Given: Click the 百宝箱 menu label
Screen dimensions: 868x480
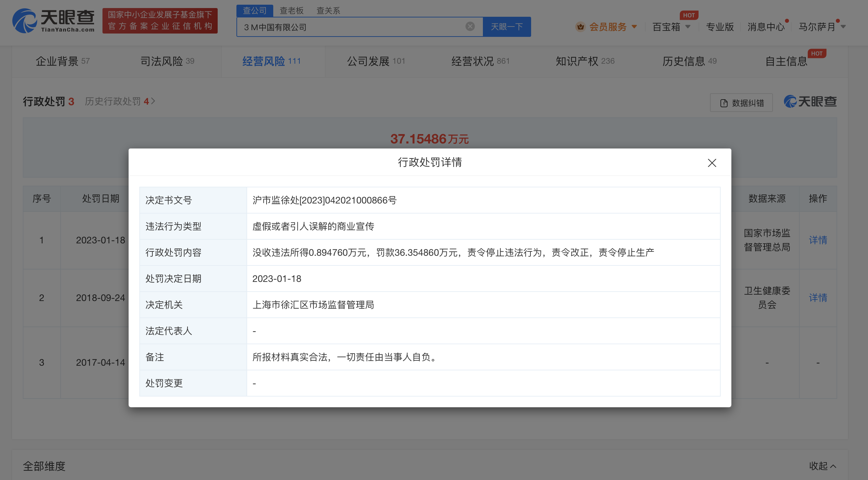Looking at the screenshot, I should coord(666,26).
